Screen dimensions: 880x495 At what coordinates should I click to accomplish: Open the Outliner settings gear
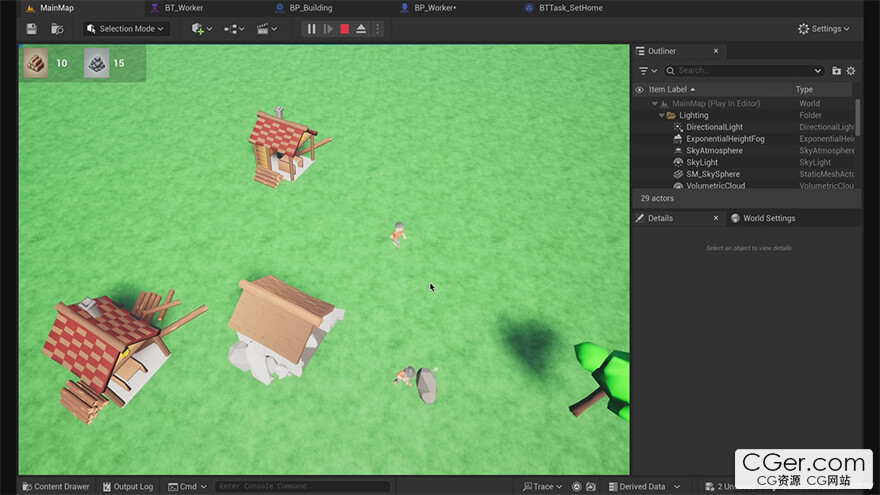(851, 71)
